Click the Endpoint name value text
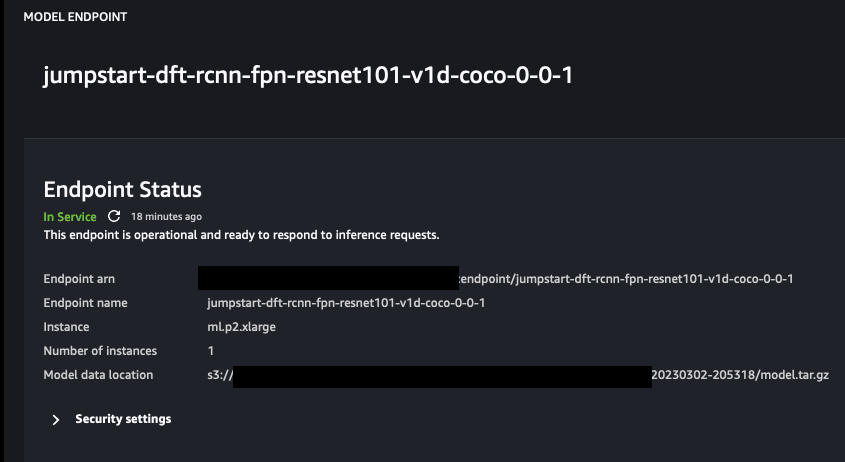Screen dimensions: 845x462 346,303
